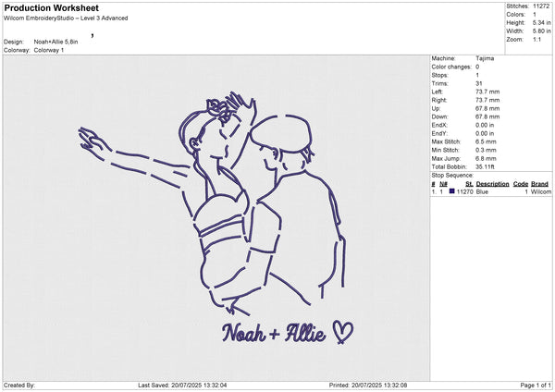
Task: Click the Left value 73.7 mm
Action: (x=487, y=92)
